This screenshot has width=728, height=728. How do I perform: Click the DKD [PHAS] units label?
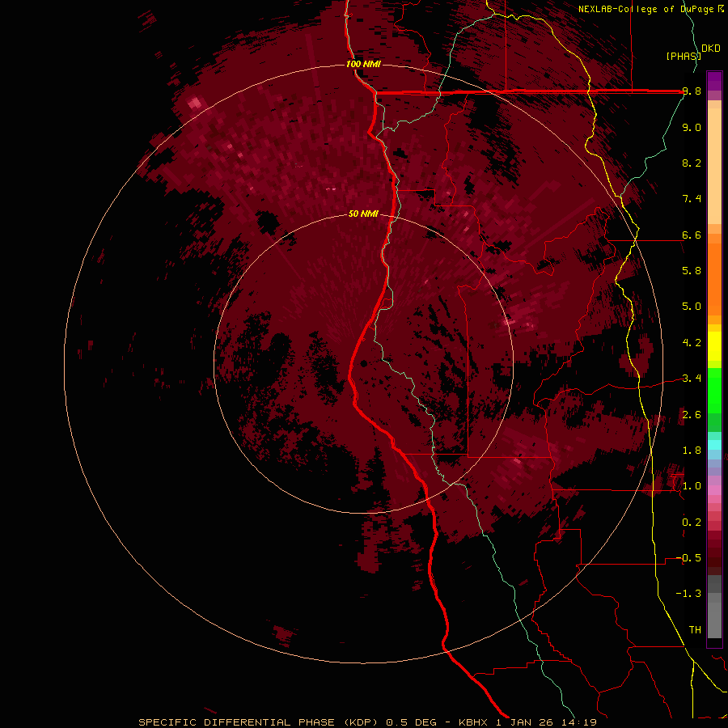click(x=692, y=52)
